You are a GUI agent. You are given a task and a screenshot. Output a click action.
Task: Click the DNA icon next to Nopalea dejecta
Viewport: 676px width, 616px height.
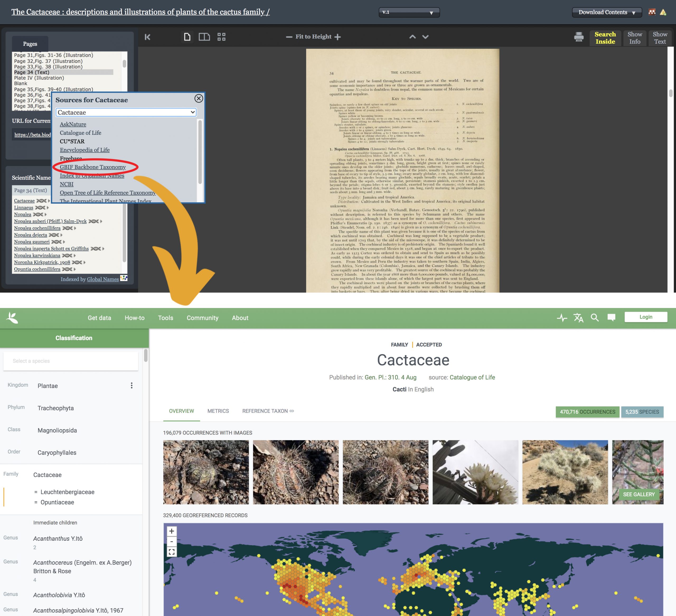pos(54,235)
